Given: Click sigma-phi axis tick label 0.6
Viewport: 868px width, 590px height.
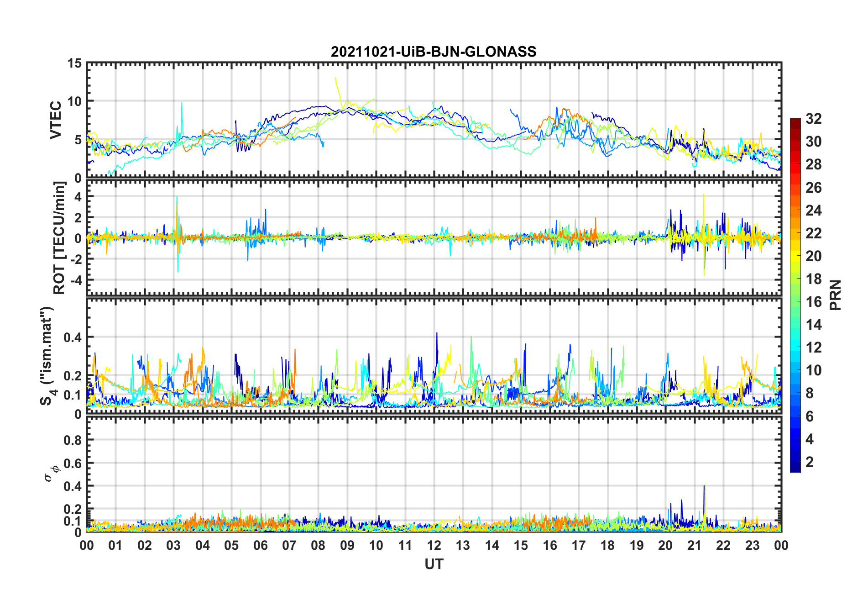Looking at the screenshot, I should (73, 463).
